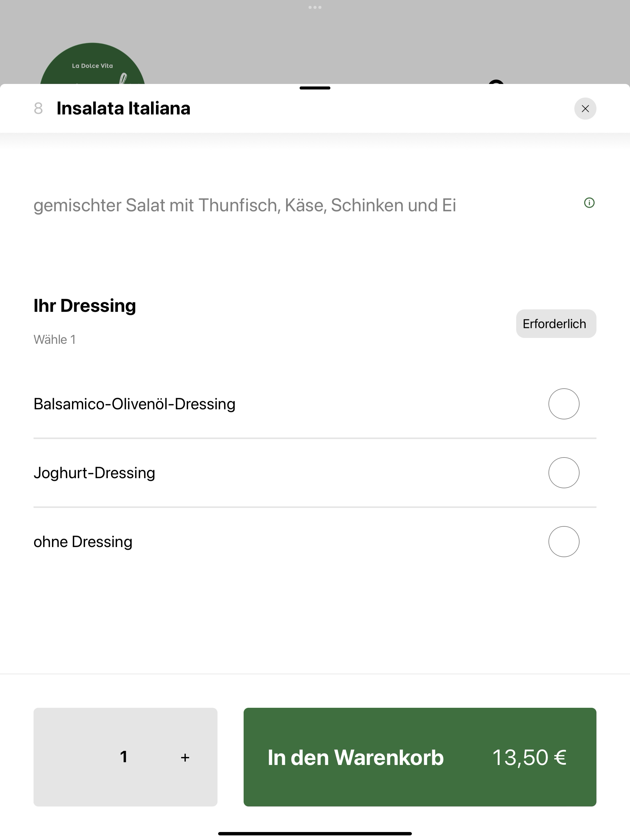
Task: Tap the gemischter Salat description text
Action: (245, 205)
